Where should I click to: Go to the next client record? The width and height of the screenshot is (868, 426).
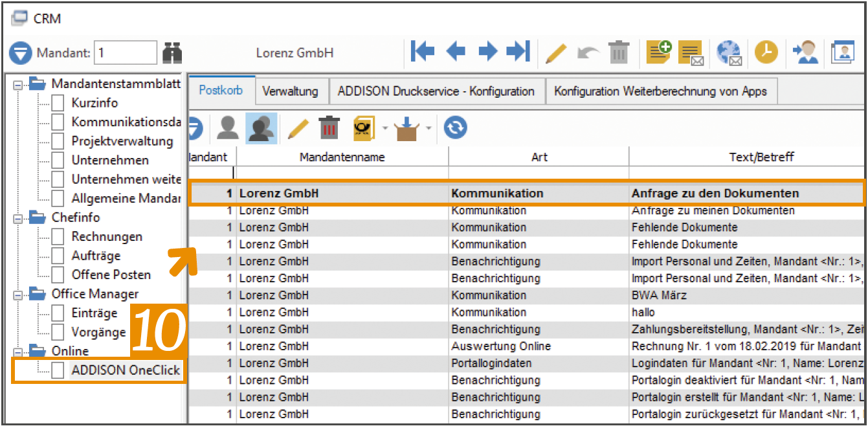[487, 51]
